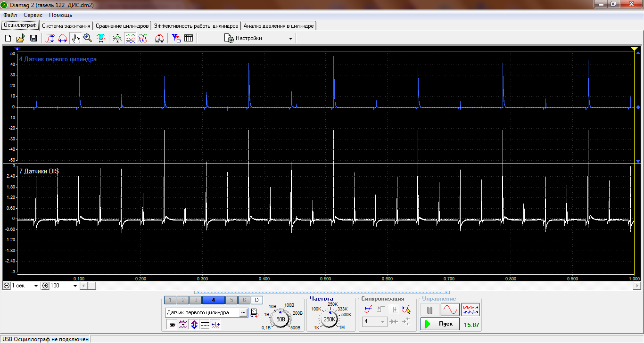
Task: Toggle channel visibility eye icon
Action: pos(172,325)
